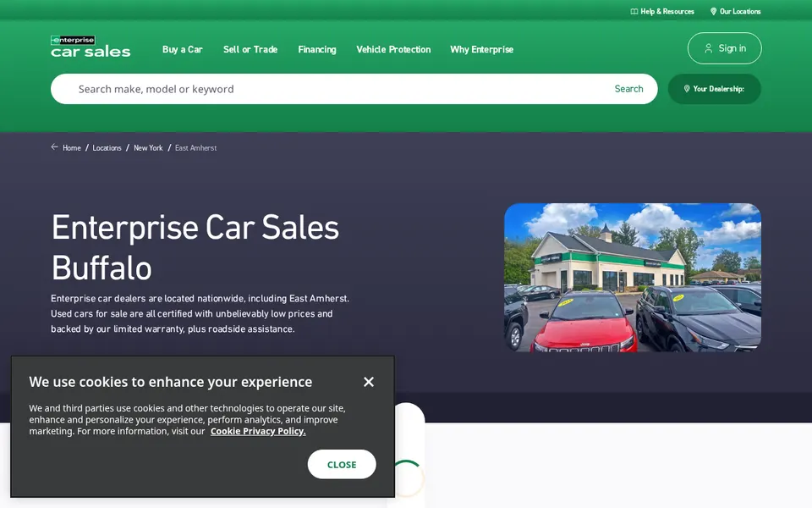Open the Buy a Car menu

coord(183,49)
